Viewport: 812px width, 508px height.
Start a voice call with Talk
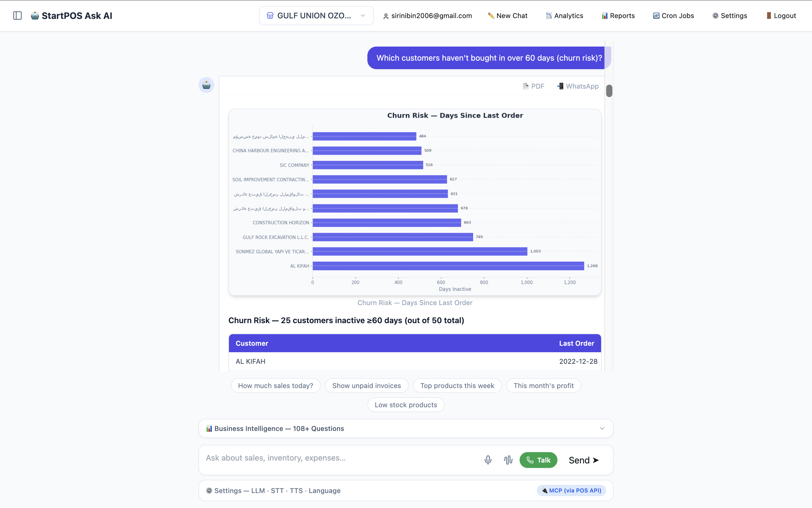(538, 460)
